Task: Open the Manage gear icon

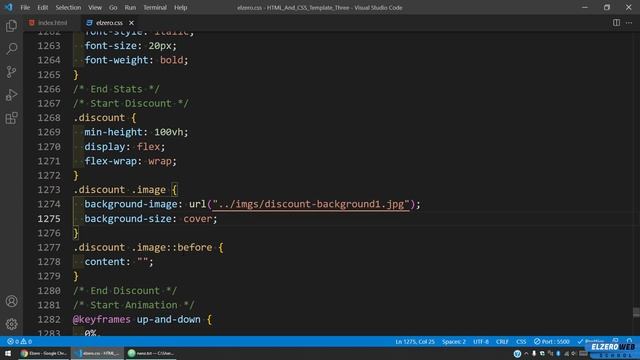Action: pyautogui.click(x=11, y=324)
